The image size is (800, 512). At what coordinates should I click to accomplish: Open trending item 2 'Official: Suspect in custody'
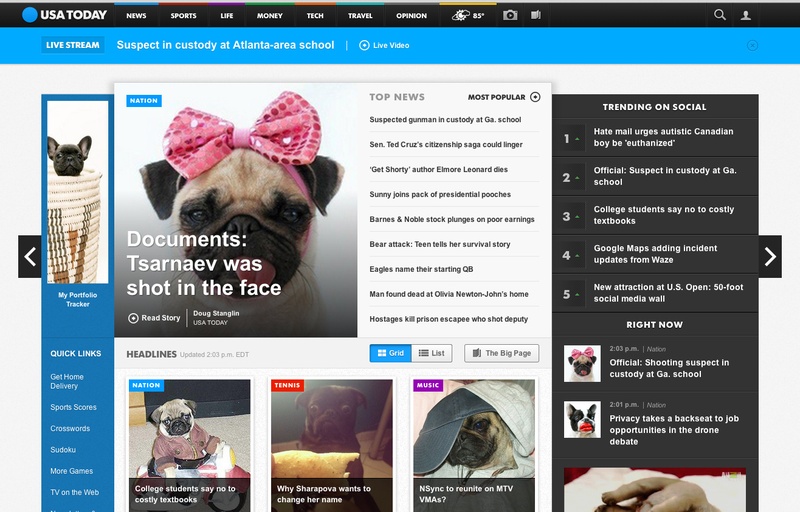[x=665, y=176]
